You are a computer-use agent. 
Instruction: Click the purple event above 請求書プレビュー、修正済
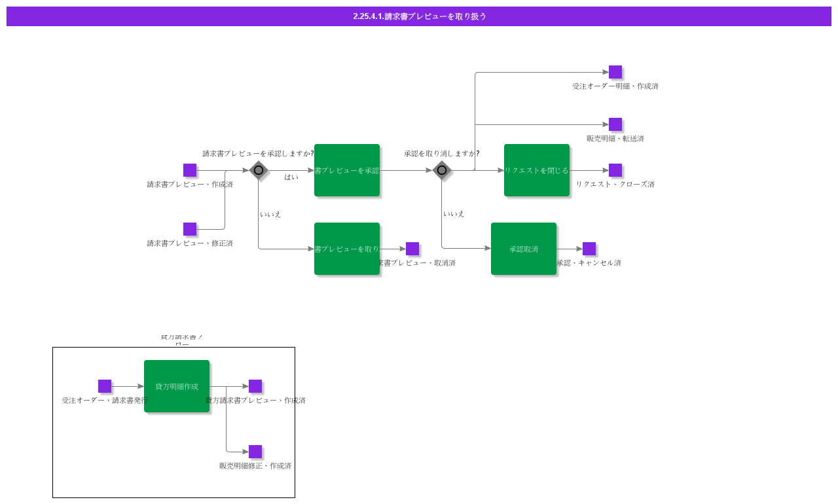pos(190,229)
